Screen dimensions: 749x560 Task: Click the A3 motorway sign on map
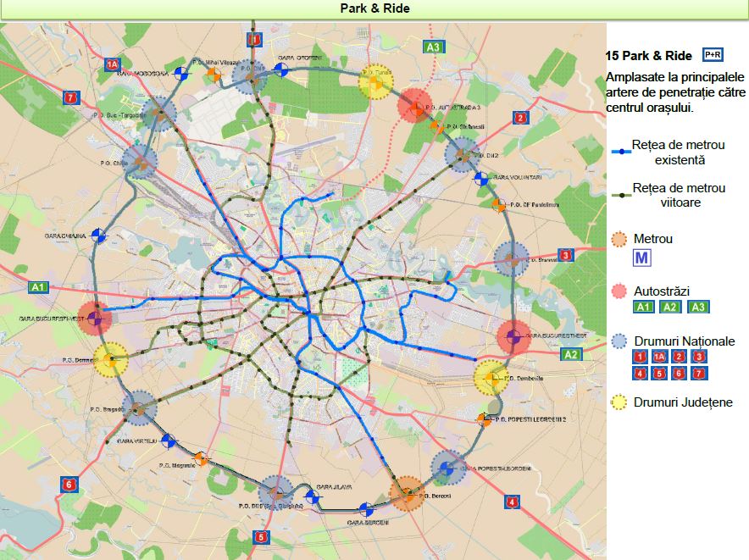(434, 47)
